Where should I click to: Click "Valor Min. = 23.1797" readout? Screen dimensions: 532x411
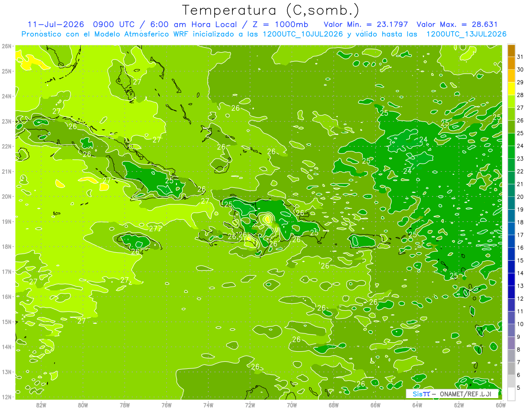click(366, 24)
